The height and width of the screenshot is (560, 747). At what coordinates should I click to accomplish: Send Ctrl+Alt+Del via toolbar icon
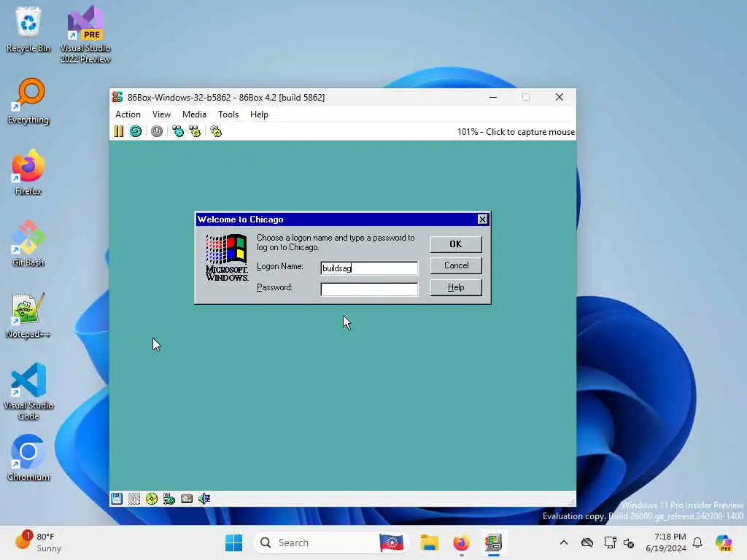point(178,131)
